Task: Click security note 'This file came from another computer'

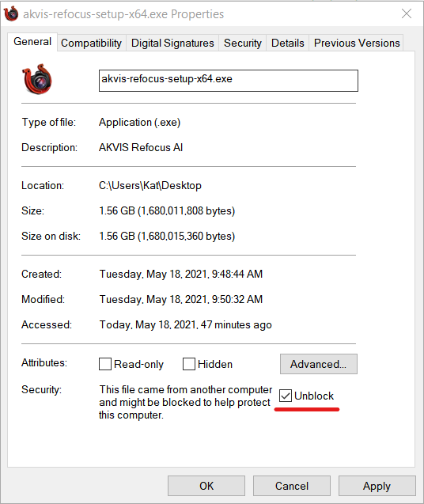Action: pyautogui.click(x=186, y=389)
